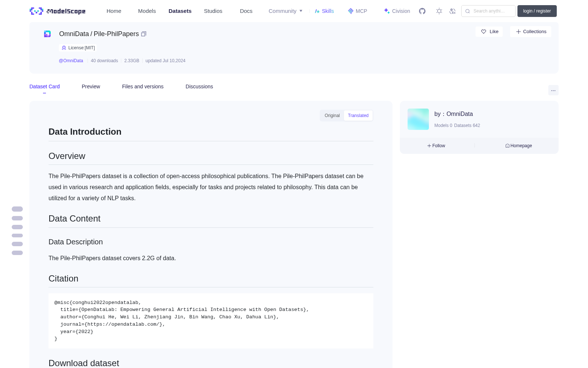Switch card text to Translated

click(358, 116)
